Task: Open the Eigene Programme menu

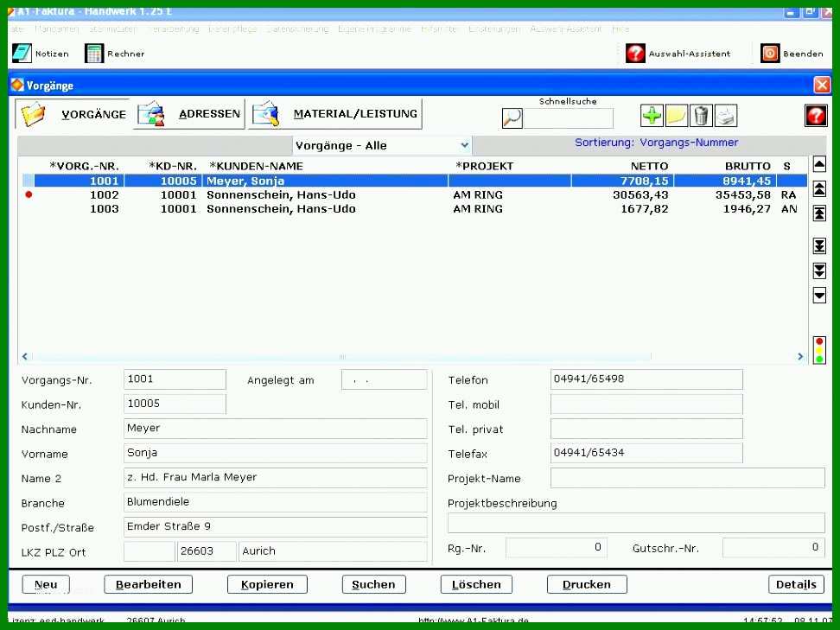Action: click(x=374, y=29)
